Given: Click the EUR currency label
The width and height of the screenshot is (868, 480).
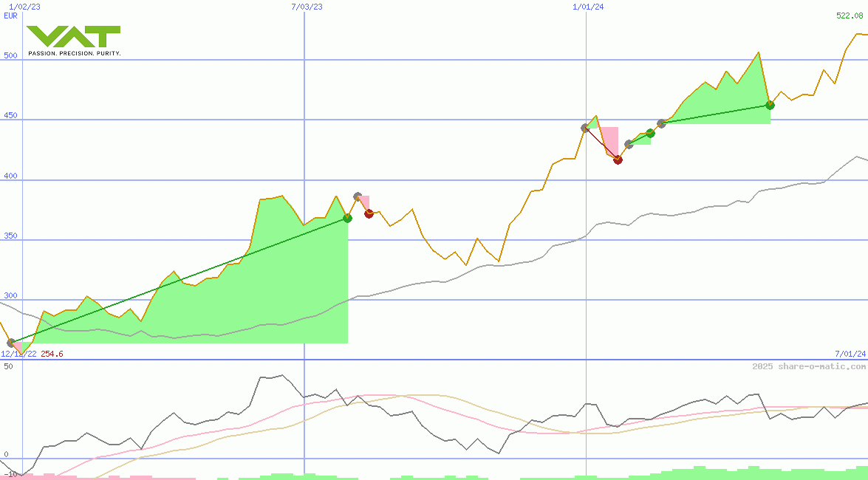Looking at the screenshot, I should coord(10,16).
